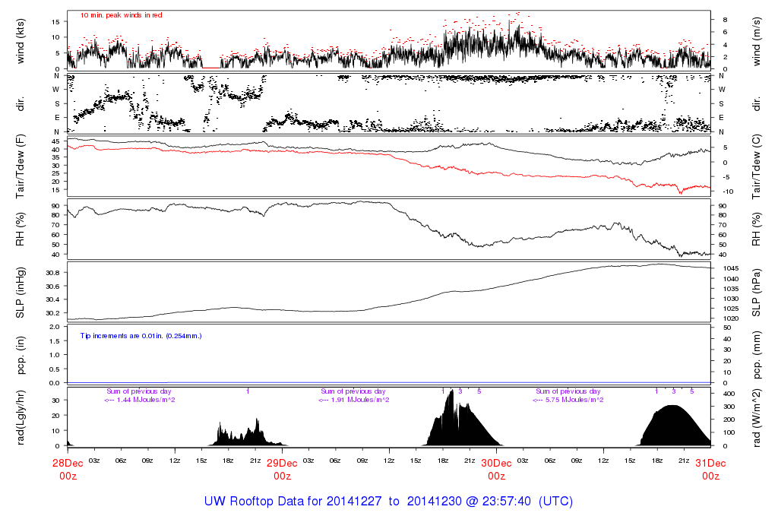Image resolution: width=778 pixels, height=532 pixels.
Task: Click the "pcp. (mm)" precipitation axis label
Action: tap(757, 355)
